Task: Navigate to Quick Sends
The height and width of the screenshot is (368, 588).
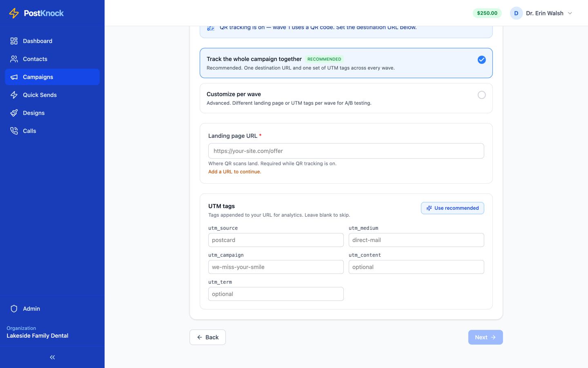Action: click(52, 95)
